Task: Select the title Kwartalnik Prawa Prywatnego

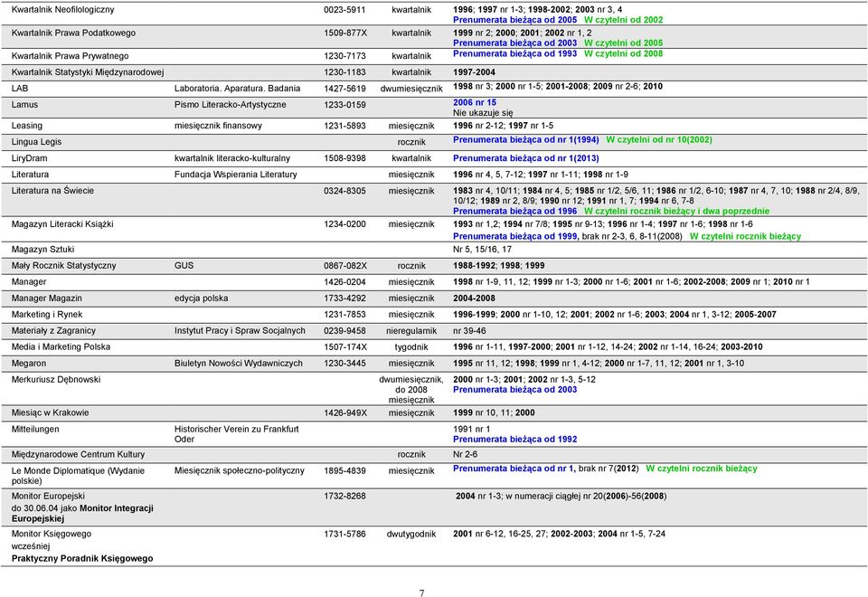Action: tap(70, 56)
